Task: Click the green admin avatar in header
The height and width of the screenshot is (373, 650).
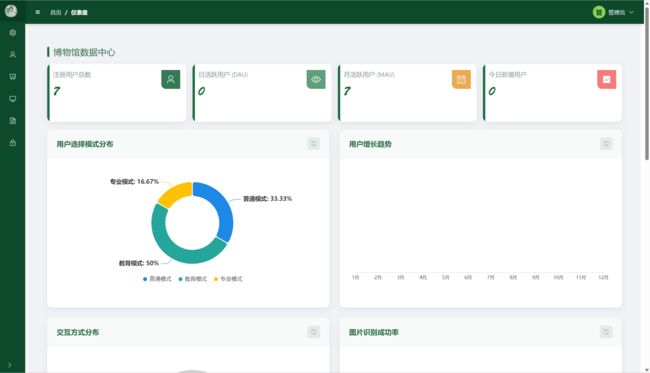Action: pyautogui.click(x=599, y=12)
